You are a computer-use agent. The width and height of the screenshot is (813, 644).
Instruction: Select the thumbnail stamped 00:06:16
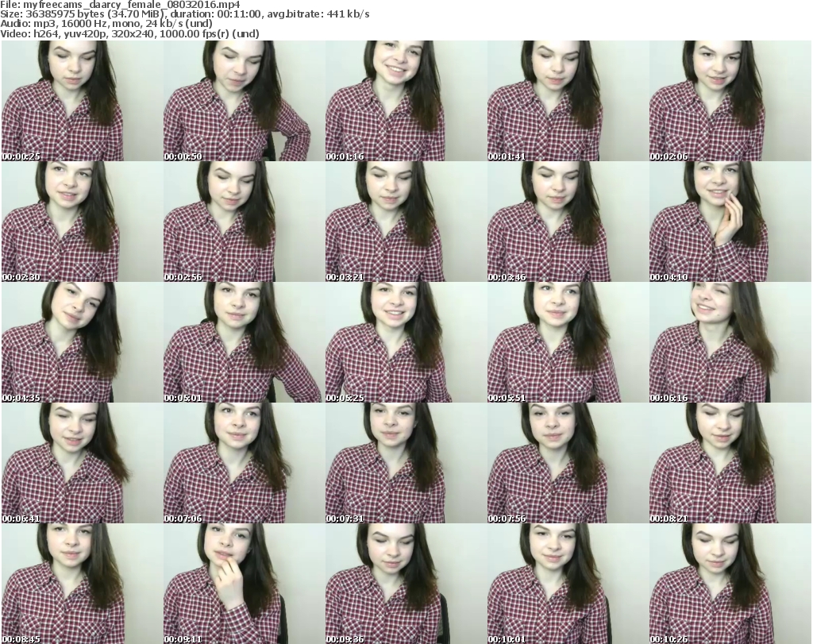pyautogui.click(x=730, y=342)
